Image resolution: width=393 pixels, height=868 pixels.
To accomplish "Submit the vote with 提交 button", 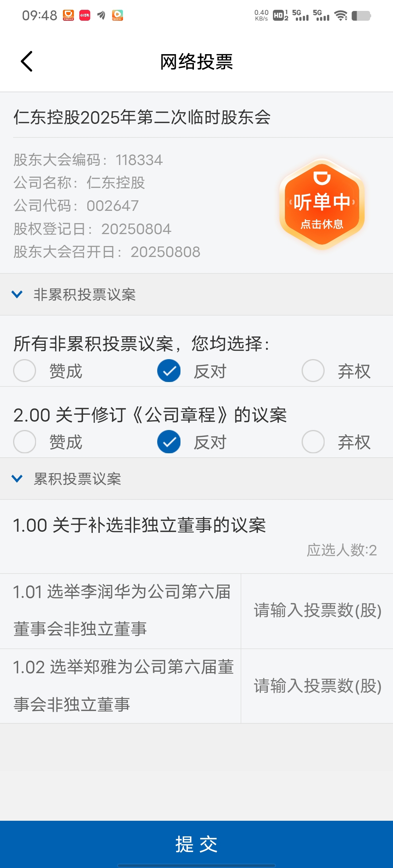I will point(196,844).
